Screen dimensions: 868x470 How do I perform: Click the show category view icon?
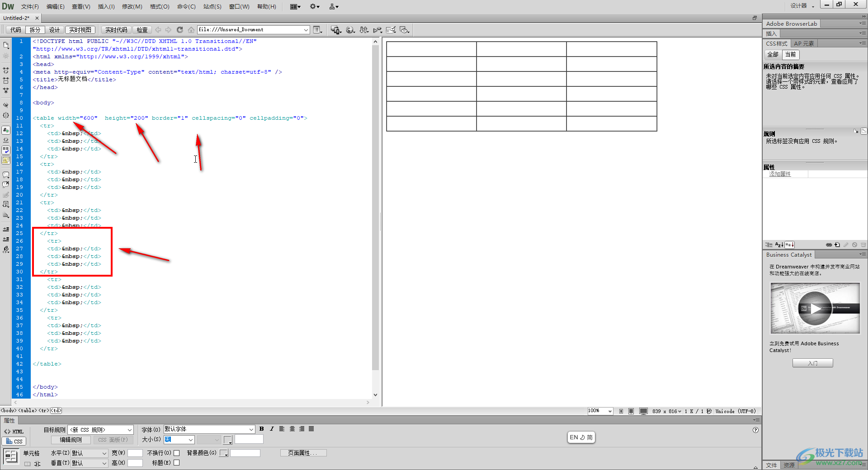[x=769, y=244]
